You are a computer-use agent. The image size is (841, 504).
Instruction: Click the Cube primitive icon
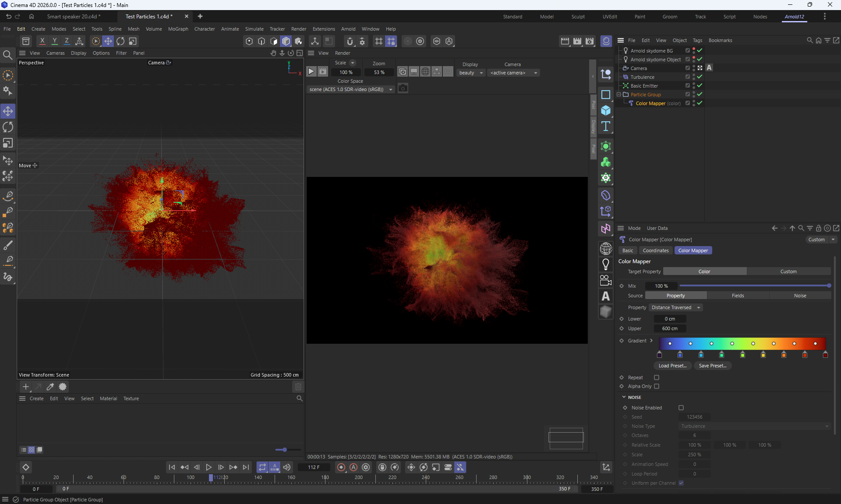tap(606, 110)
